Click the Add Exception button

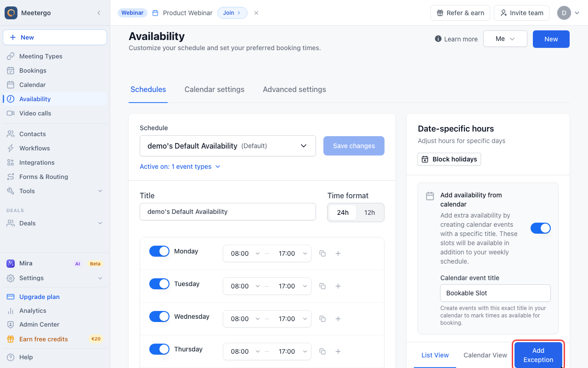coord(538,355)
